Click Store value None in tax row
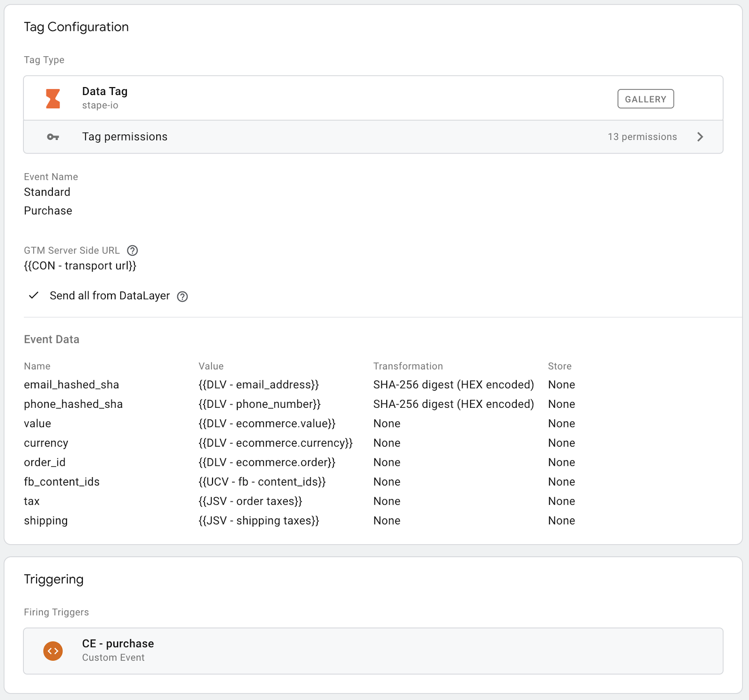 562,501
